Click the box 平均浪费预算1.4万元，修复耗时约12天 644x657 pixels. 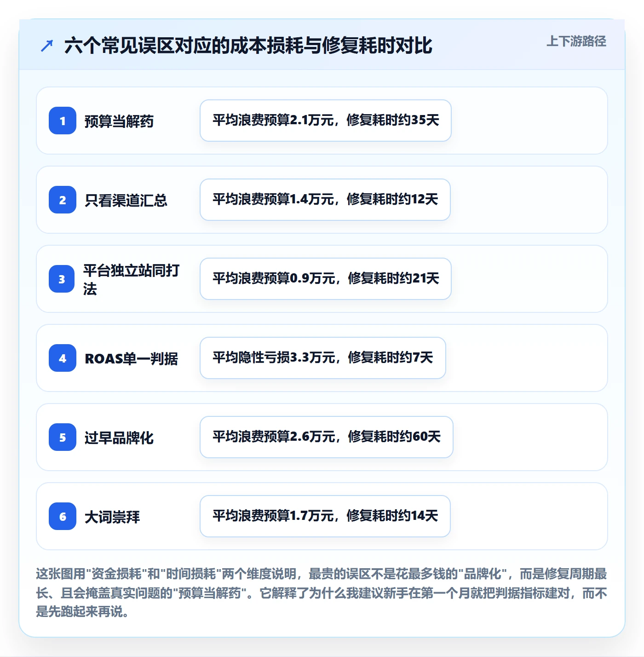[x=325, y=200]
